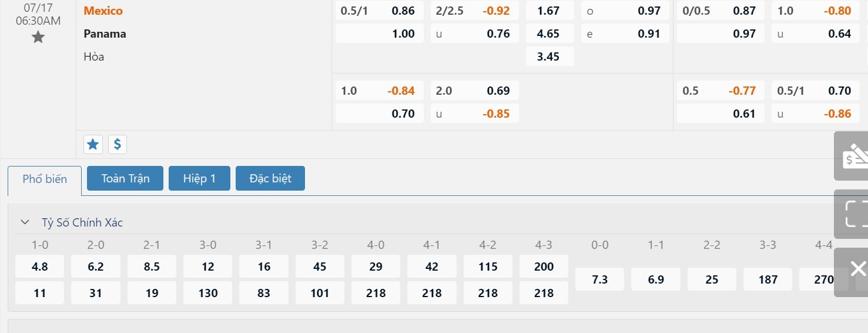Open the Toàn Trận tab
The height and width of the screenshot is (333, 868).
125,178
